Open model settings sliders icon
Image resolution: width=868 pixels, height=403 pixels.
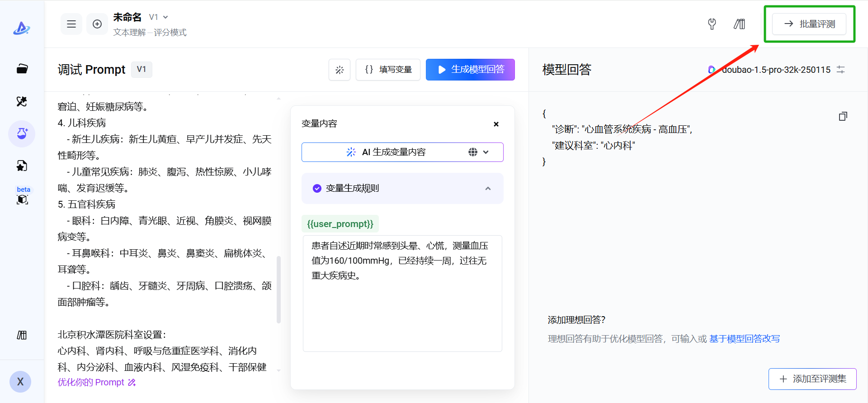[840, 70]
